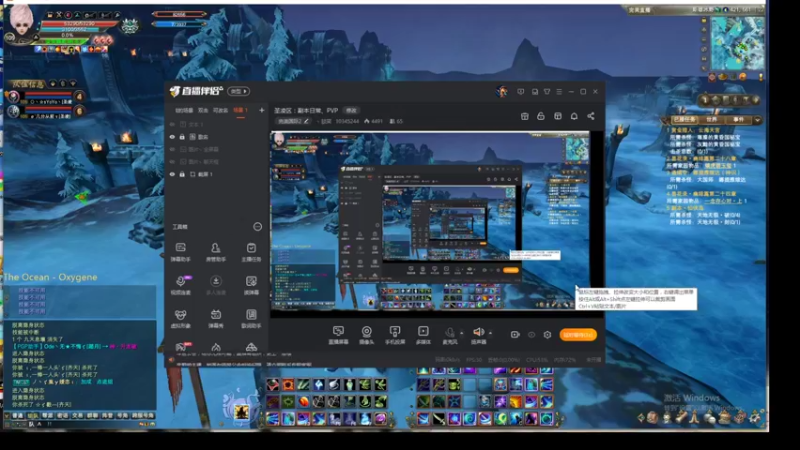Click 'The Ocean - Oxygene' text
This screenshot has height=450, width=800.
[50, 277]
